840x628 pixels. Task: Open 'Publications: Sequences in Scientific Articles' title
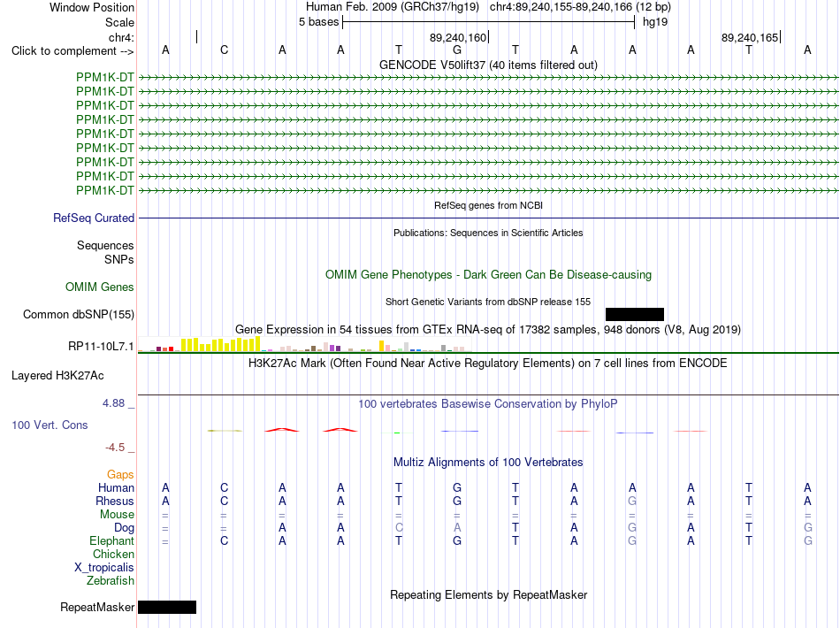(488, 233)
